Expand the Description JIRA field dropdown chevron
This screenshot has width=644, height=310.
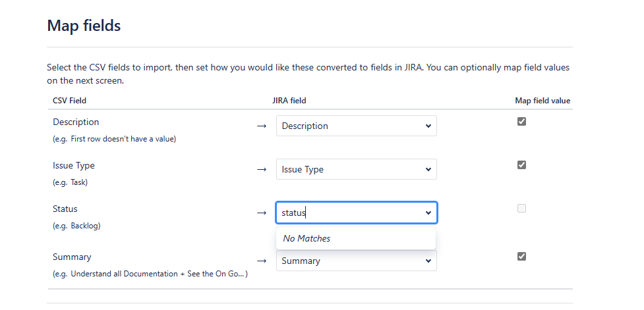pos(428,126)
